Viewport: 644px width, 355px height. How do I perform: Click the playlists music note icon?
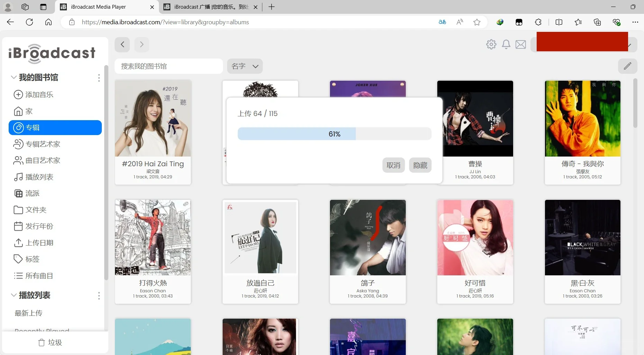coord(18,177)
